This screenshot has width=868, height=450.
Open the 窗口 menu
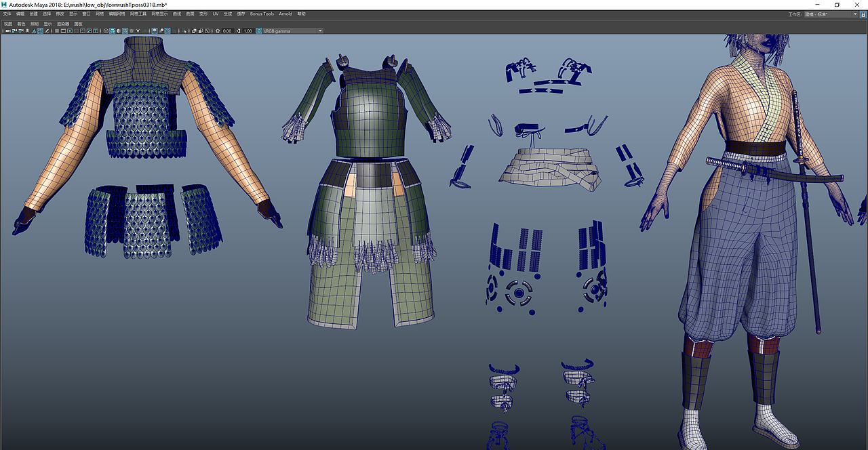[x=86, y=14]
